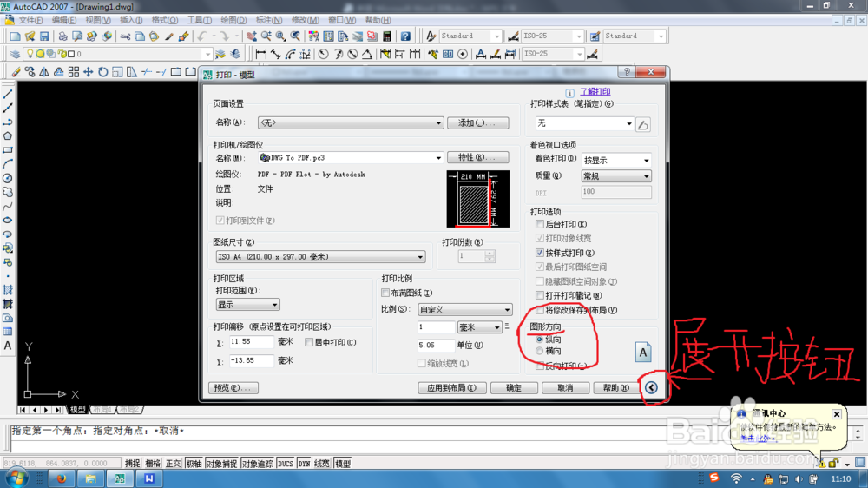Screen dimensions: 868x488
Task: Click the Linear dimension tool icon
Action: (260, 54)
